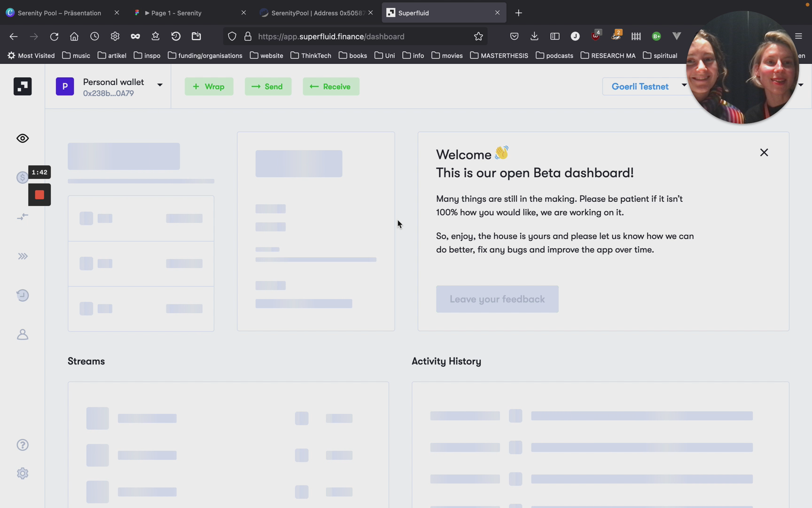Open browser toolbar gear icon
Screen dimensions: 812x508
click(115, 36)
